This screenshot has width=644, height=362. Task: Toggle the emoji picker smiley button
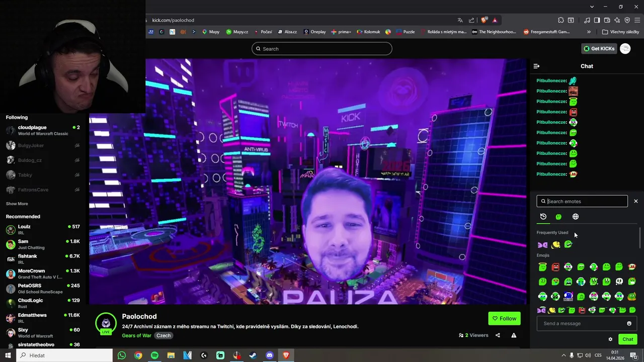pyautogui.click(x=629, y=323)
